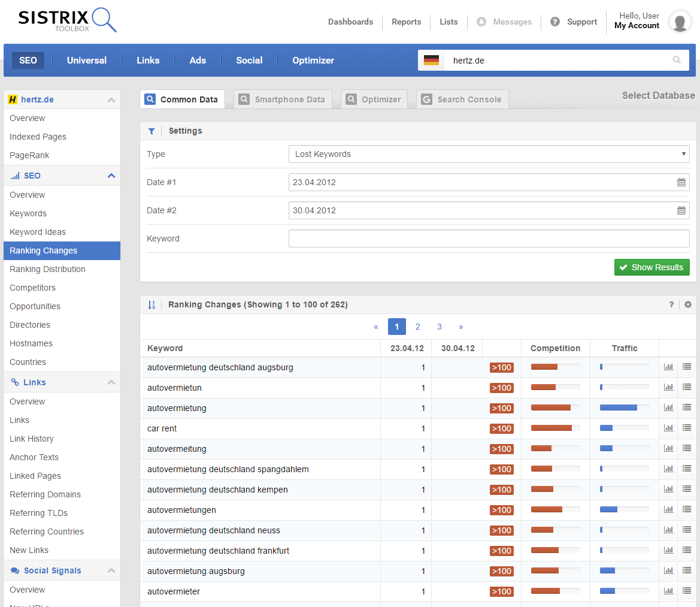Open Competitors in the sidebar
The width and height of the screenshot is (700, 607).
click(32, 288)
